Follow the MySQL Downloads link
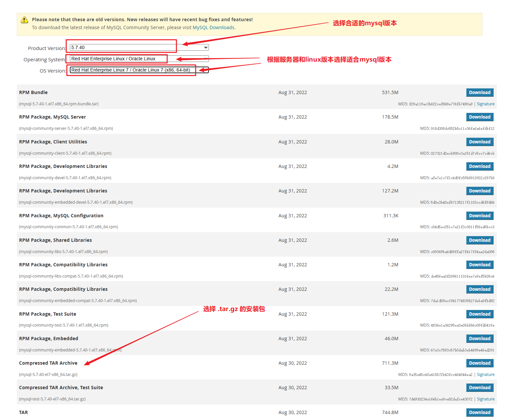Viewport: 526px width, 420px height. (x=214, y=27)
